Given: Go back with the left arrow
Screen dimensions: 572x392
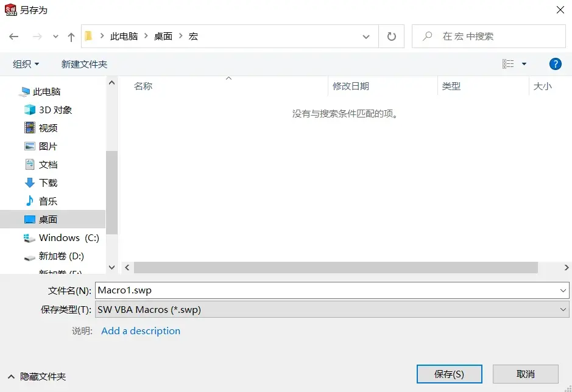Looking at the screenshot, I should pos(14,37).
